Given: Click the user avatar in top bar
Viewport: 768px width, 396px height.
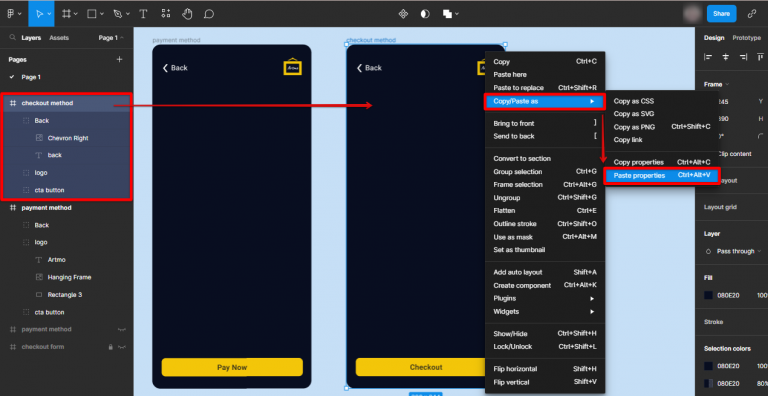Looking at the screenshot, I should coord(692,14).
